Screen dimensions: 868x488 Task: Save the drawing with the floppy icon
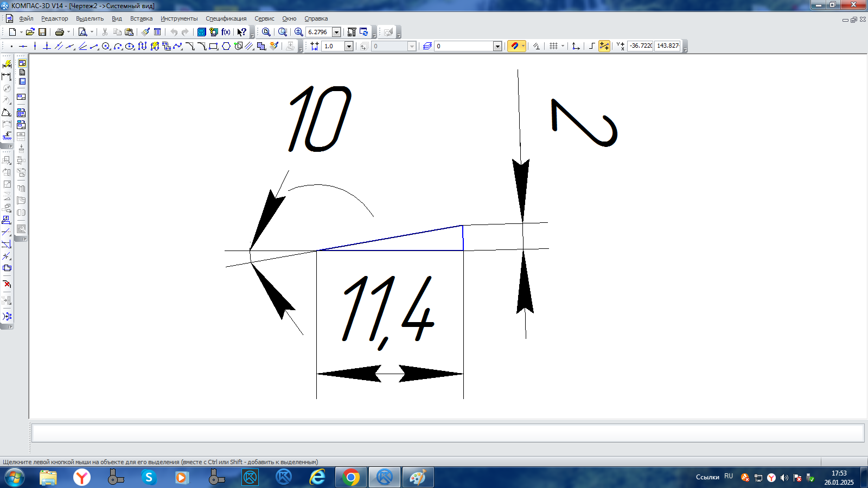point(42,32)
